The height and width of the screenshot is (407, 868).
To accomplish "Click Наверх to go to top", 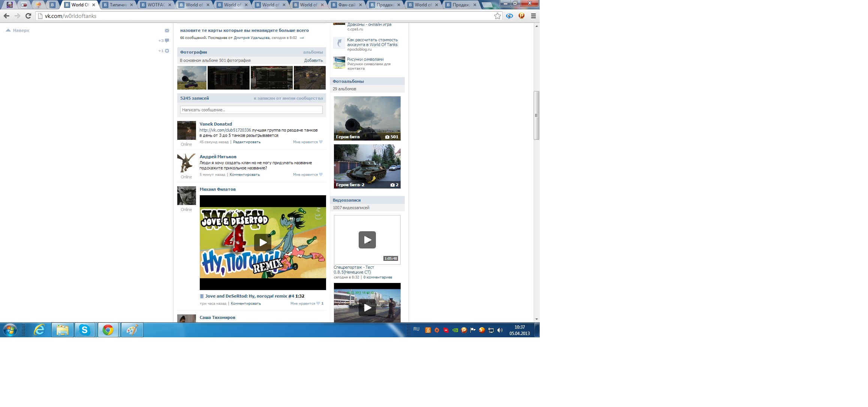I will click(x=18, y=30).
